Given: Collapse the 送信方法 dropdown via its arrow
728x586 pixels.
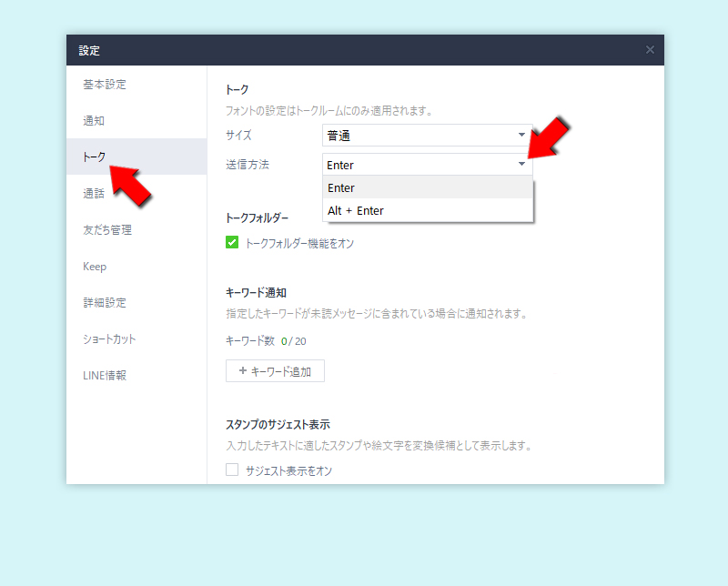Looking at the screenshot, I should point(521,165).
